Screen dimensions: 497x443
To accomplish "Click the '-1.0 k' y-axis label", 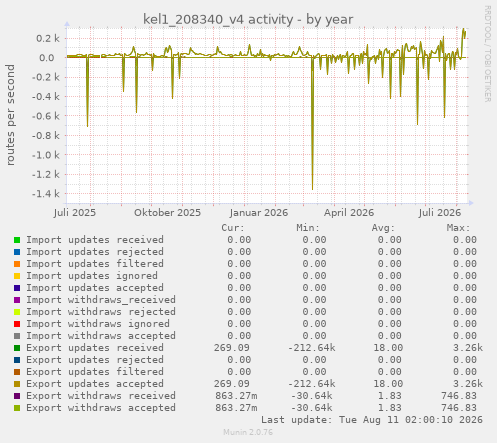I will [46, 155].
